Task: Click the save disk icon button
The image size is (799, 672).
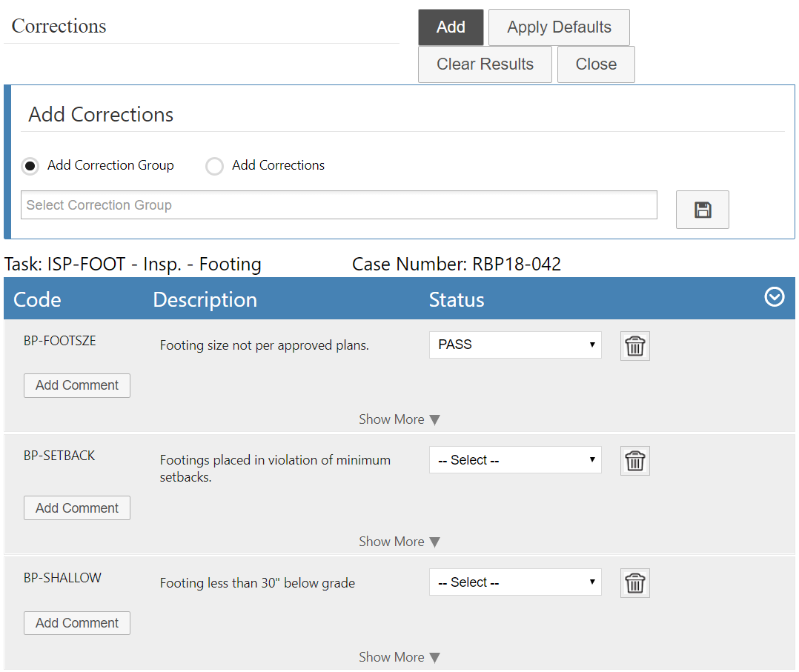Action: (x=702, y=210)
